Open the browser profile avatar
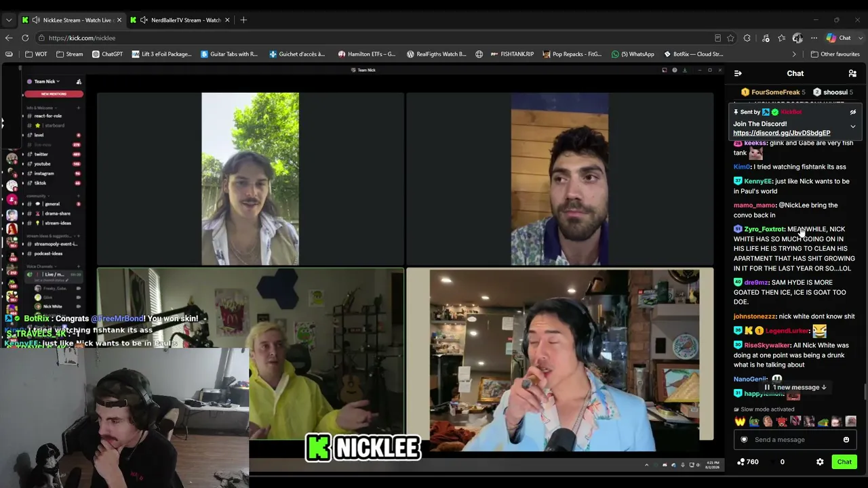Screen dimensions: 868x488 [797, 38]
